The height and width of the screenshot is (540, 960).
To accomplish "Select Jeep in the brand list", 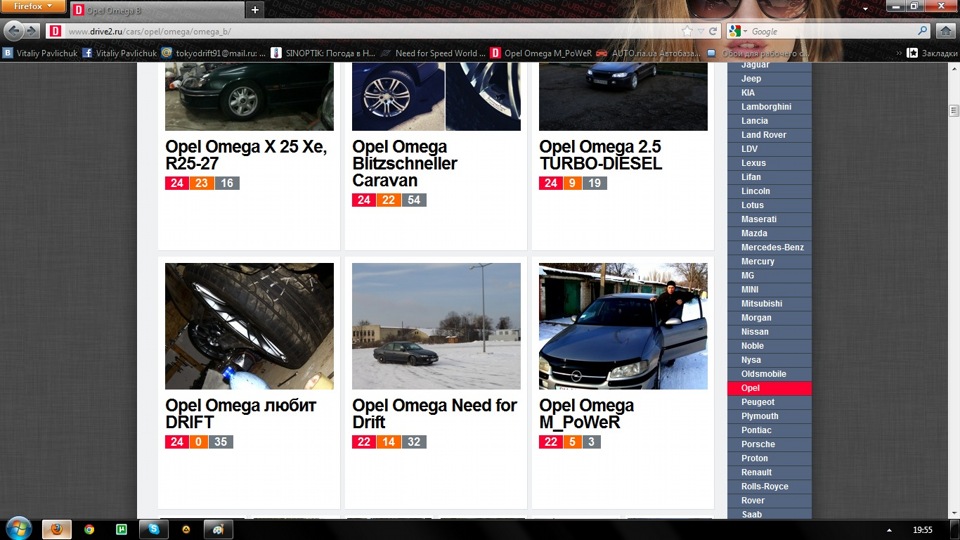I will tap(770, 78).
